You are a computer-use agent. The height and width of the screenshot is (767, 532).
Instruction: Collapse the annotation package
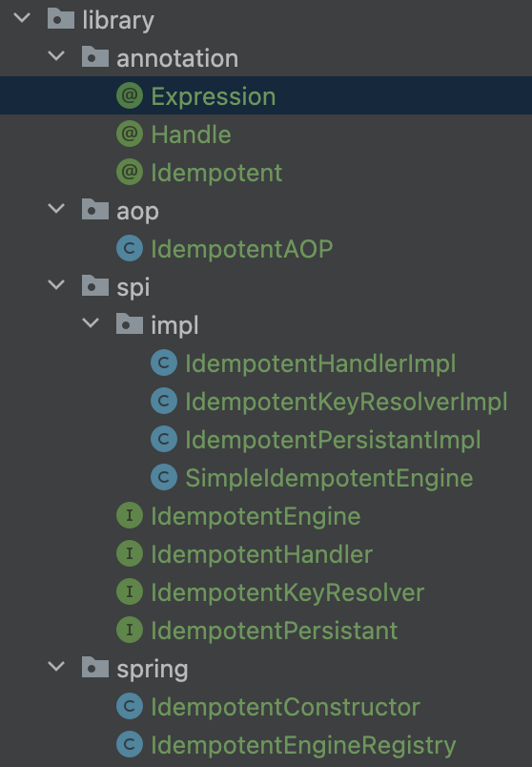[56, 56]
